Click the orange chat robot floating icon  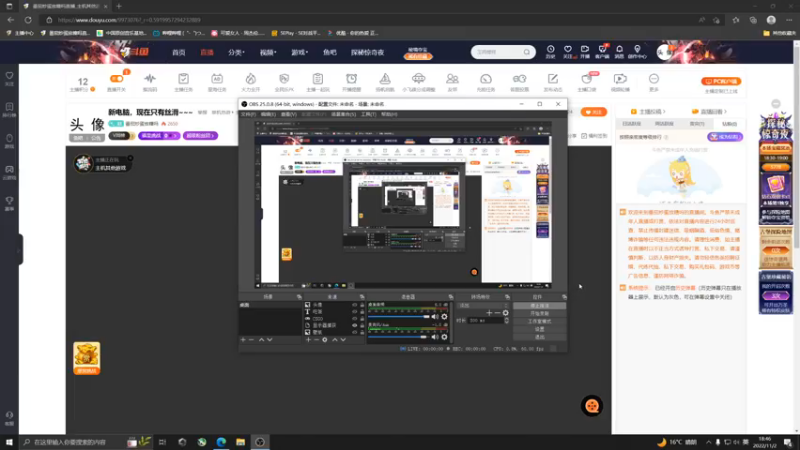coord(592,406)
